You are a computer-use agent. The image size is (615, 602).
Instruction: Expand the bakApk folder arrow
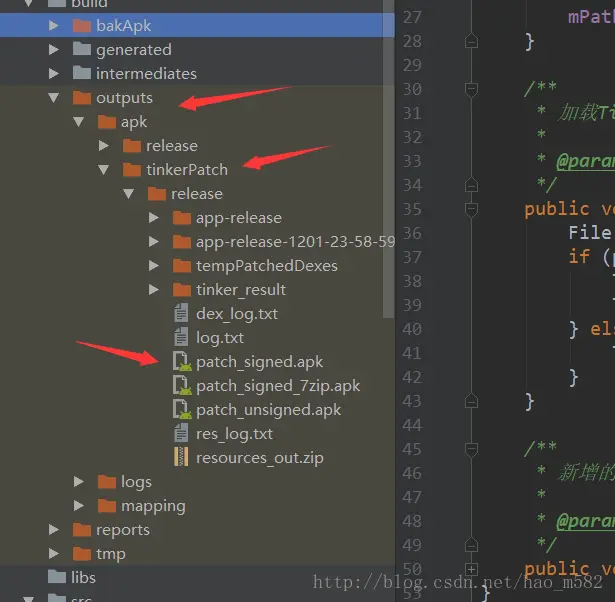point(54,25)
